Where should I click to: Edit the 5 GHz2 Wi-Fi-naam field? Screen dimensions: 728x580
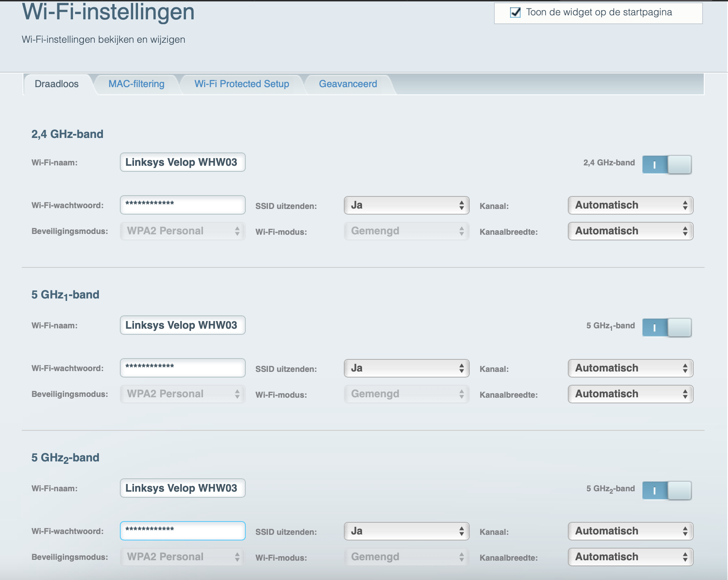point(183,488)
